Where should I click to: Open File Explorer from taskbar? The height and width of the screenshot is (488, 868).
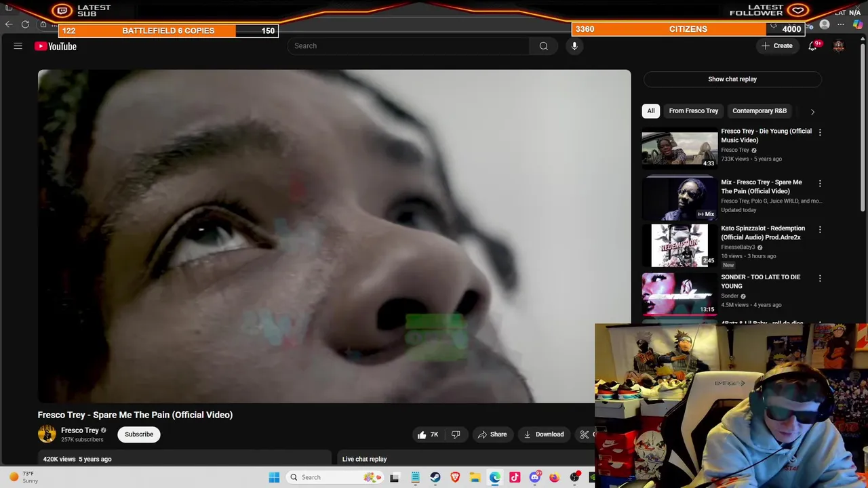coord(475,477)
